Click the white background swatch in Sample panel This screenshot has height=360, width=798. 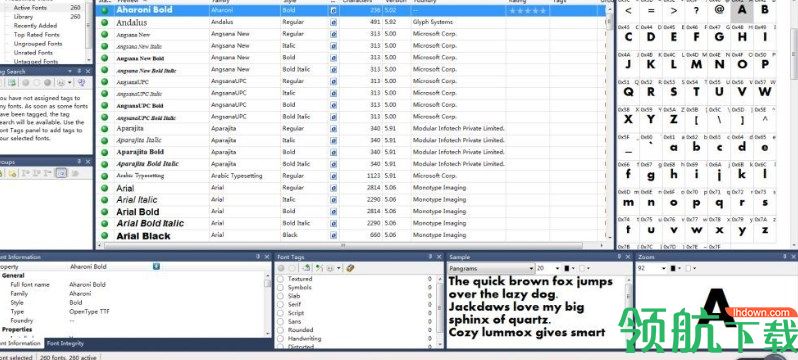582,268
